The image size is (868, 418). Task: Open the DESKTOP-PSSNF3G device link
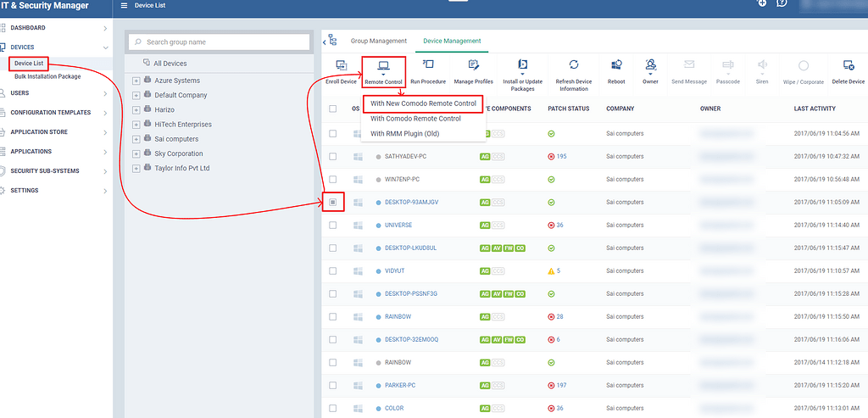pos(411,294)
